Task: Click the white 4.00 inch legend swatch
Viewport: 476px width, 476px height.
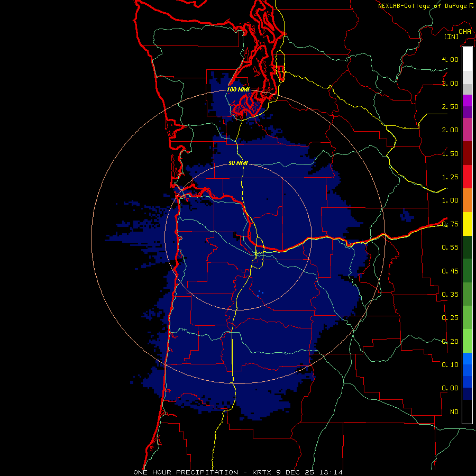Action: pos(467,59)
